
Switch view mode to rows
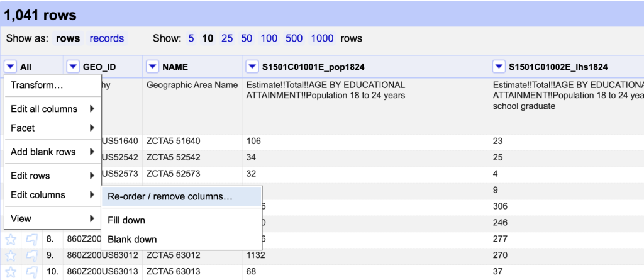coord(68,38)
